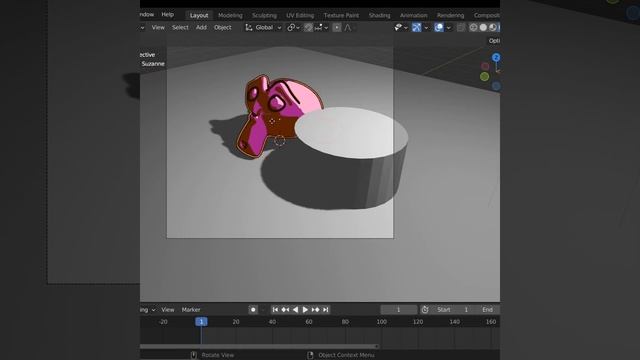Open the object visibility eye dropdown
Image resolution: width=640 pixels, height=360 pixels.
401,27
